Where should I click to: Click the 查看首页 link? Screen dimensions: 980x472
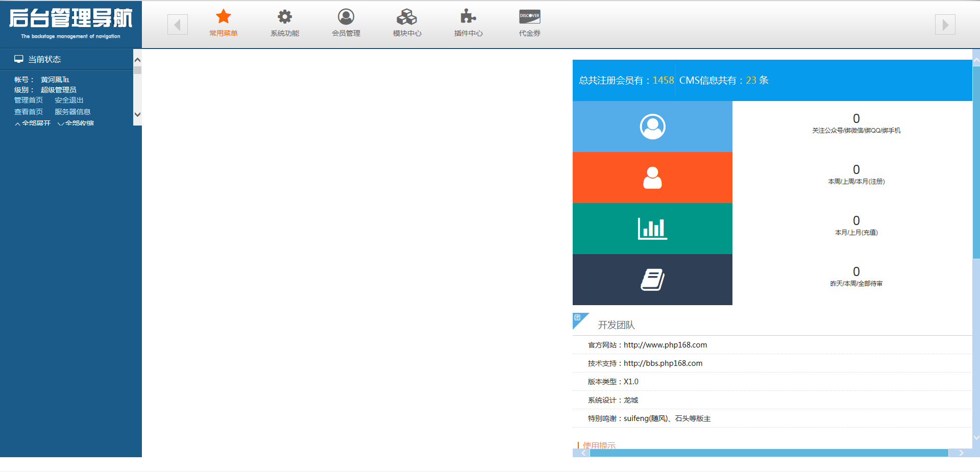tap(29, 112)
